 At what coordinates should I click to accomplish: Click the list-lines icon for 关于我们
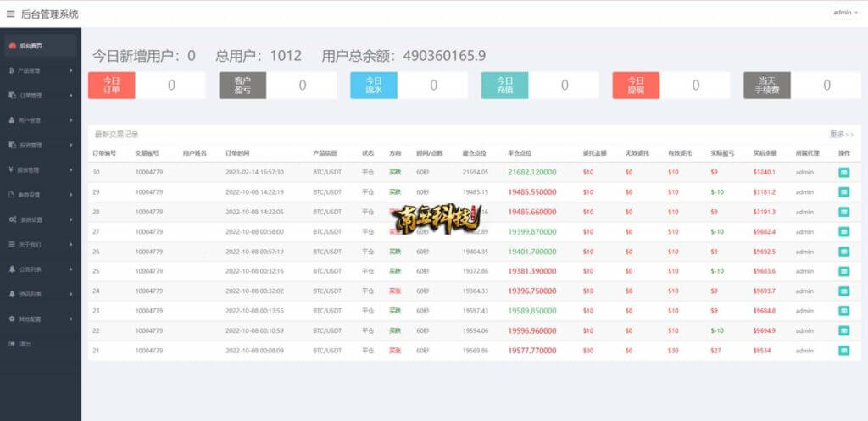[x=12, y=244]
